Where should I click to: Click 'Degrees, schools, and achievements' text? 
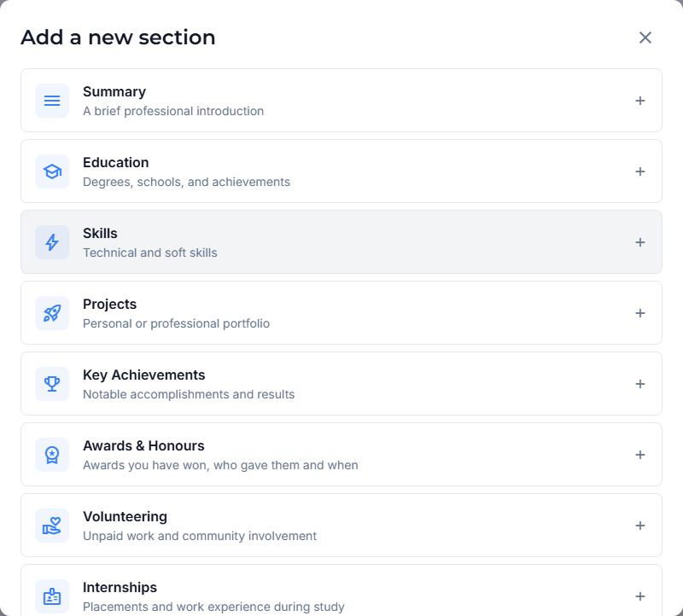point(186,182)
